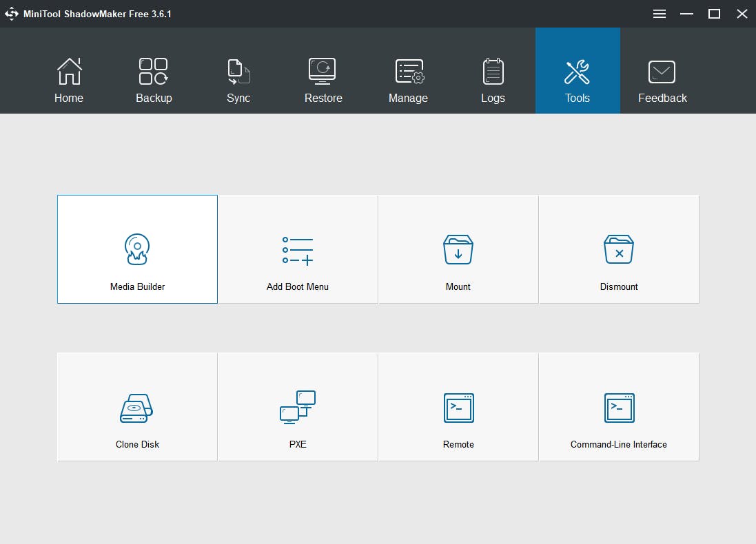Screen dimensions: 756x544
Task: Open the hamburger menu in title bar
Action: coord(660,14)
